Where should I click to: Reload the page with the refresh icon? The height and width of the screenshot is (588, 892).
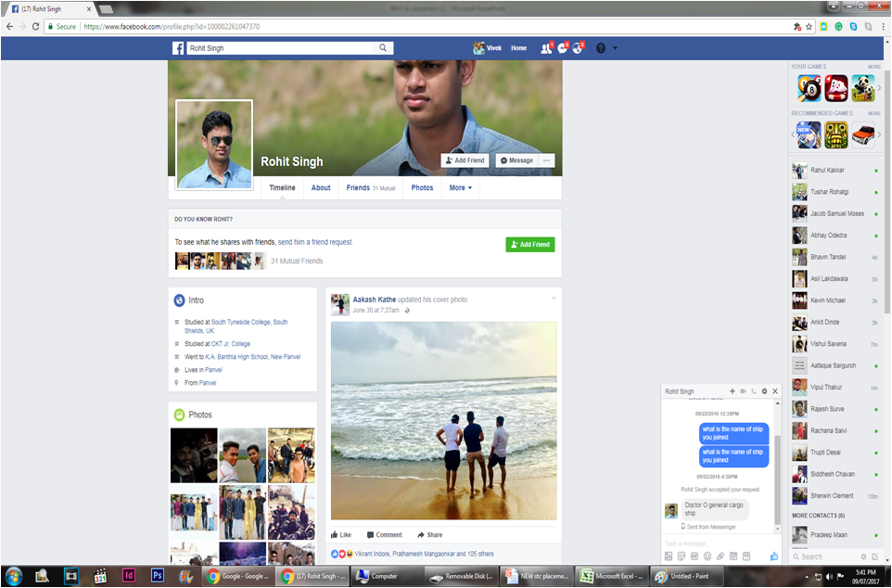(35, 26)
